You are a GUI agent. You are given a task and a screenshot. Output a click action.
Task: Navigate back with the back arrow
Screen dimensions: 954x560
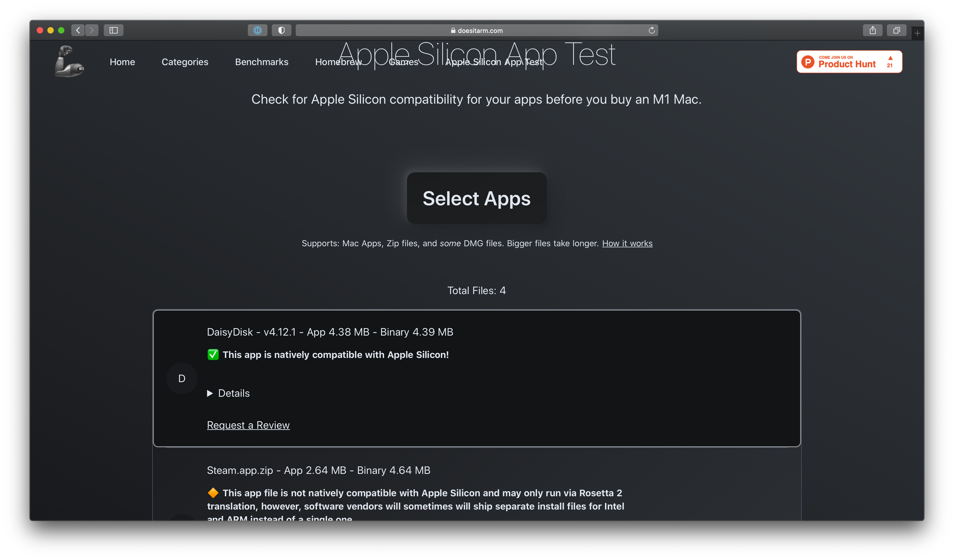[x=78, y=30]
